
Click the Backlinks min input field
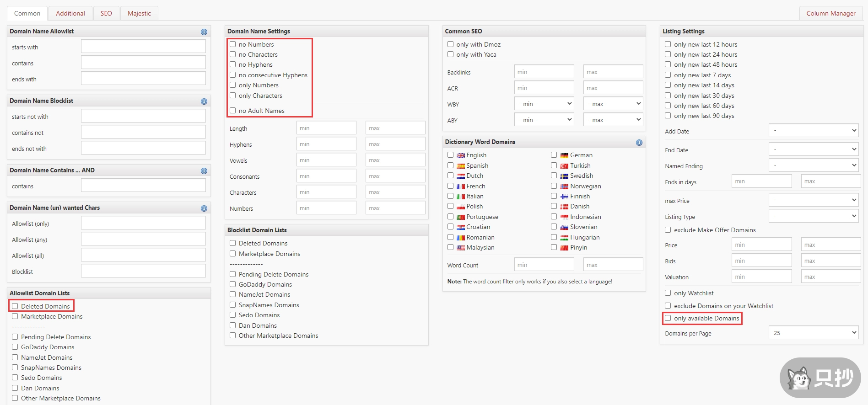click(x=544, y=72)
